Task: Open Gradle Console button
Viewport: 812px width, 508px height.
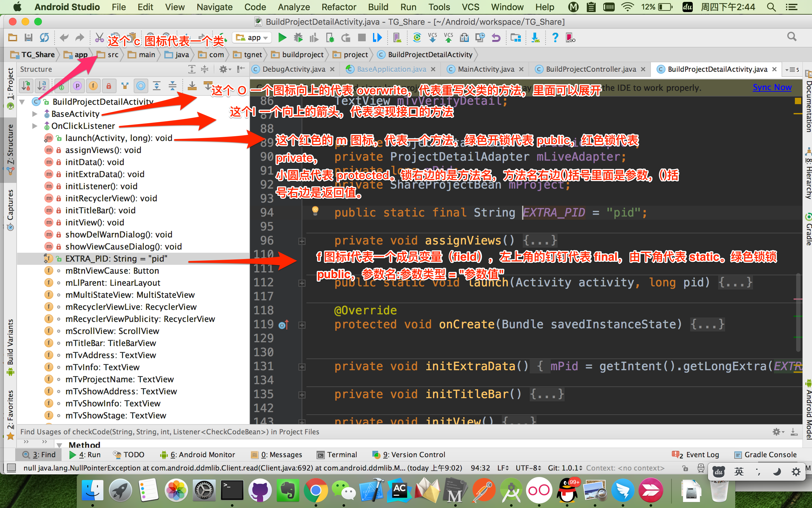Action: tap(765, 455)
